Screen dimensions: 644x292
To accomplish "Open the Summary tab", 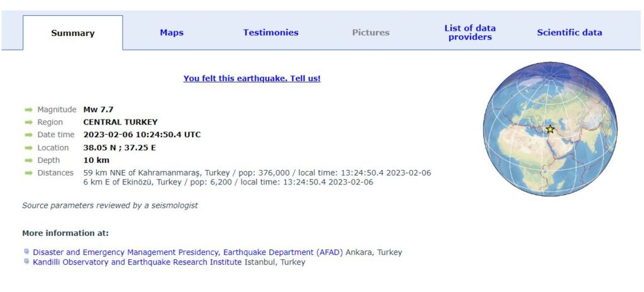I will coord(73,33).
